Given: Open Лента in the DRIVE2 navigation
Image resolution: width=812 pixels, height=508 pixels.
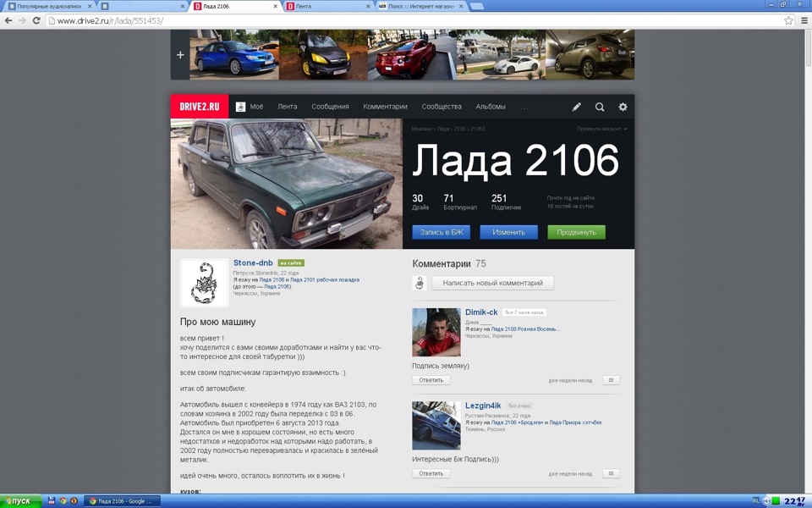Looking at the screenshot, I should point(287,107).
